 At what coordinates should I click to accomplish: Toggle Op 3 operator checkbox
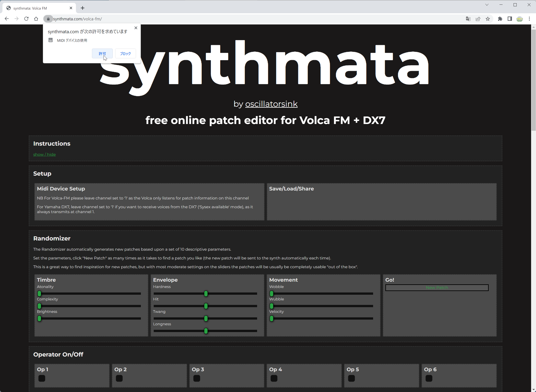click(x=197, y=378)
